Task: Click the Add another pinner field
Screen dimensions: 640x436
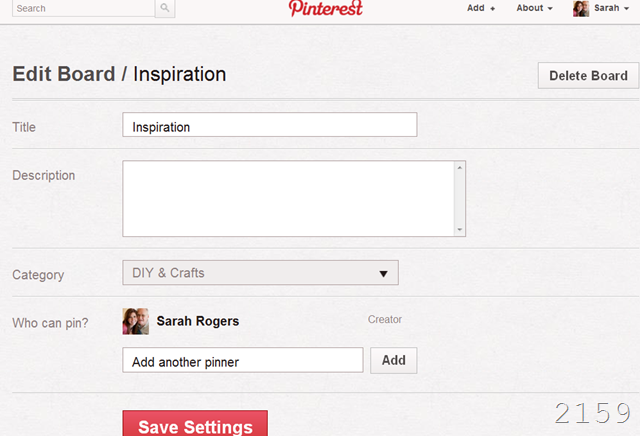Action: click(x=242, y=361)
